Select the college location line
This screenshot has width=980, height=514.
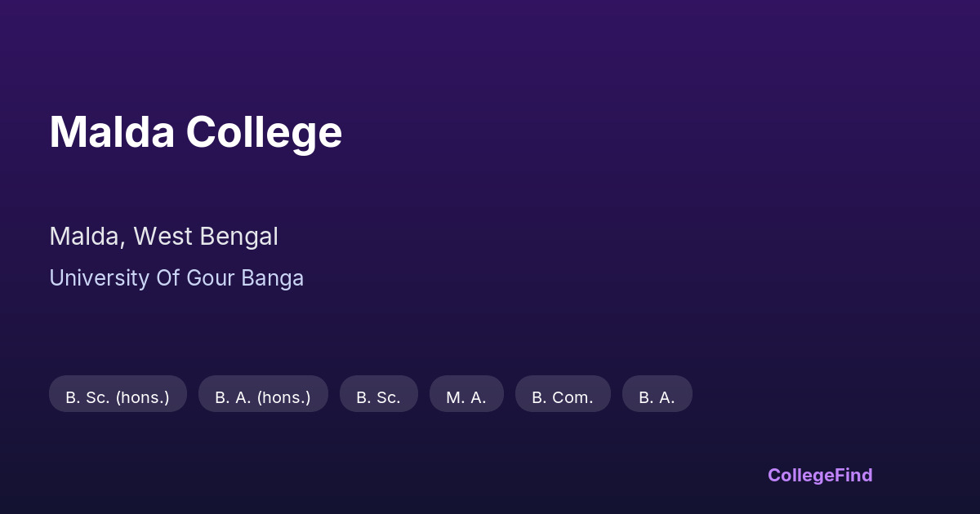[x=163, y=237]
